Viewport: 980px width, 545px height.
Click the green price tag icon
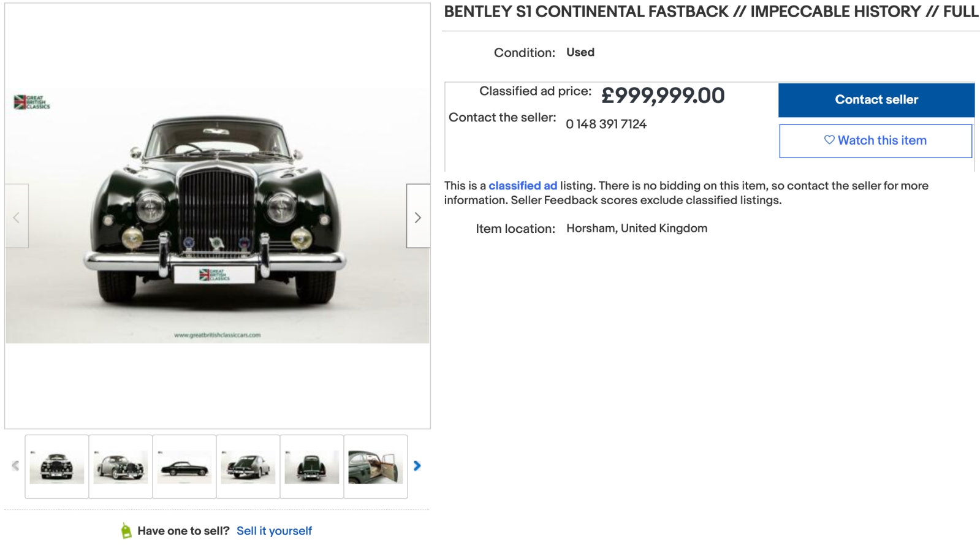[126, 531]
